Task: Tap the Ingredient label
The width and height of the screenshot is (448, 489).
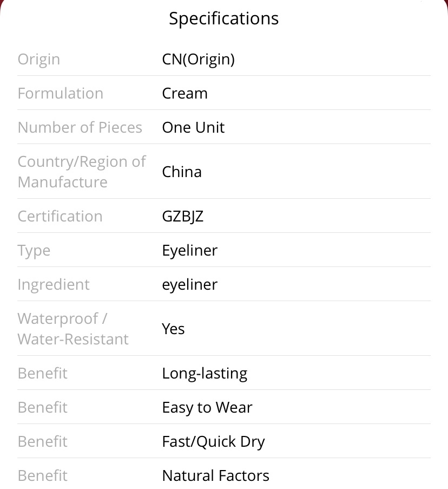Action: tap(54, 285)
